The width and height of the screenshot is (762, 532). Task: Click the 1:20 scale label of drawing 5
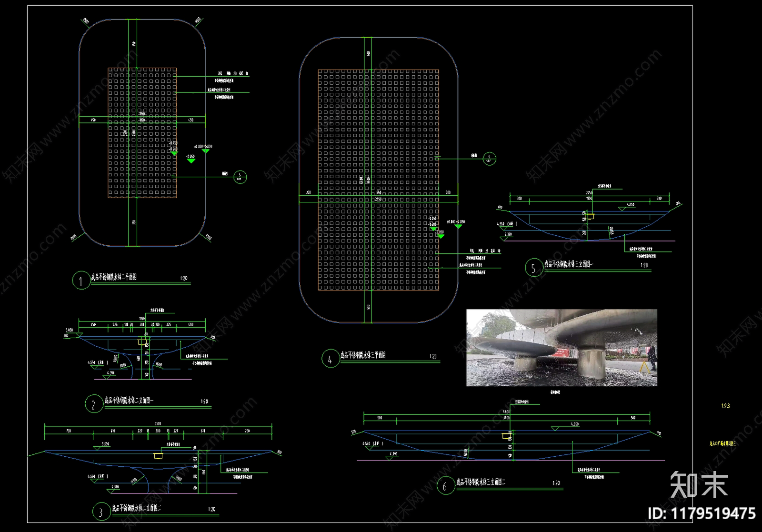pos(644,265)
